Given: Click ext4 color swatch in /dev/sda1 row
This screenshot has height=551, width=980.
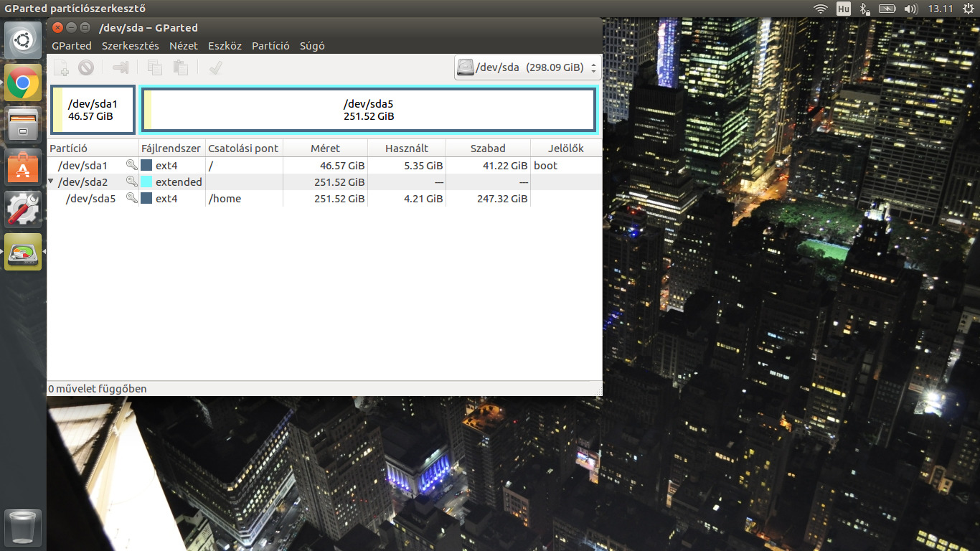Looking at the screenshot, I should pos(146,165).
